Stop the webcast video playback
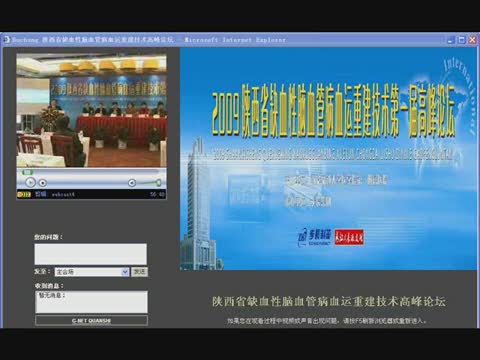The image size is (480, 360). tap(43, 183)
